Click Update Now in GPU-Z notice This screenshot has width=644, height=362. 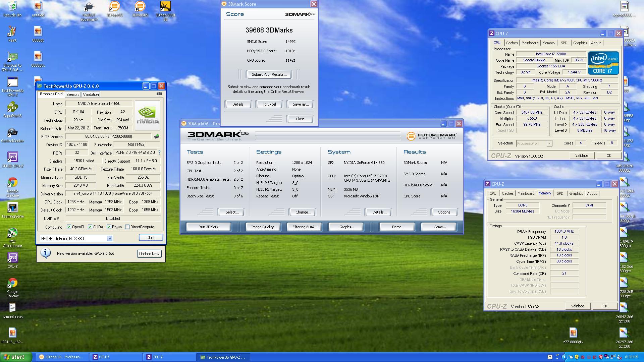tap(149, 254)
